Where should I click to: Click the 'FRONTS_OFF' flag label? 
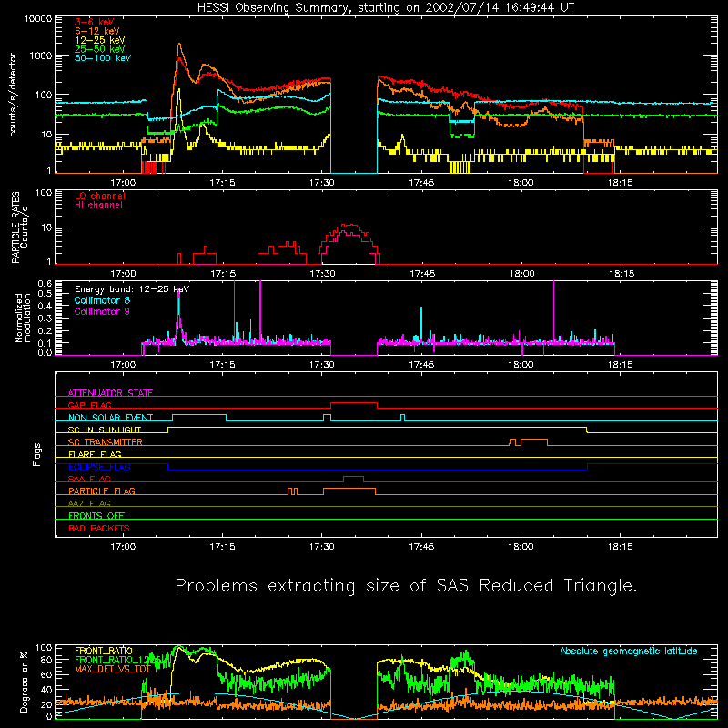(x=96, y=516)
